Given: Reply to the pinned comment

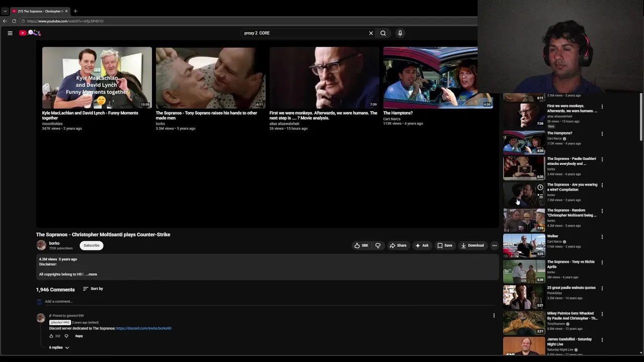Looking at the screenshot, I should click(x=79, y=336).
